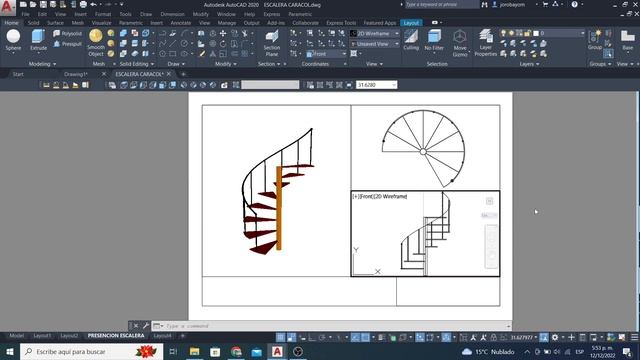
Task: Switch to the Drawing1* file tab
Action: click(x=76, y=74)
